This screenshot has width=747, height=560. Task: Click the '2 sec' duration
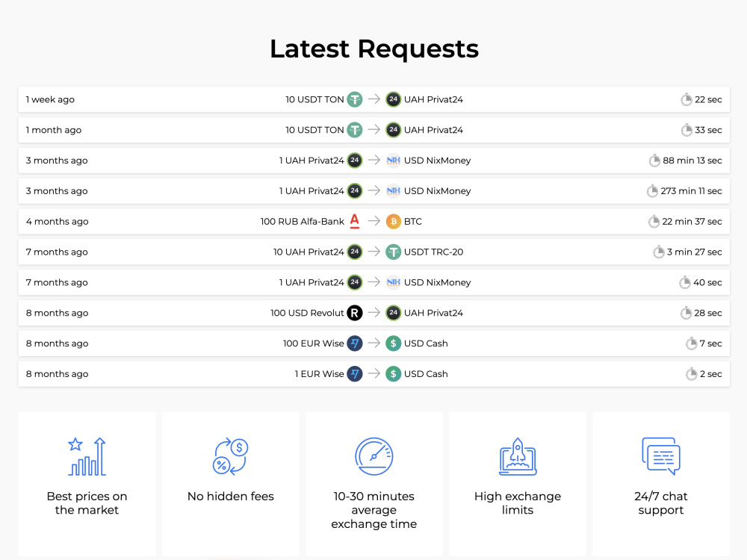(x=711, y=374)
